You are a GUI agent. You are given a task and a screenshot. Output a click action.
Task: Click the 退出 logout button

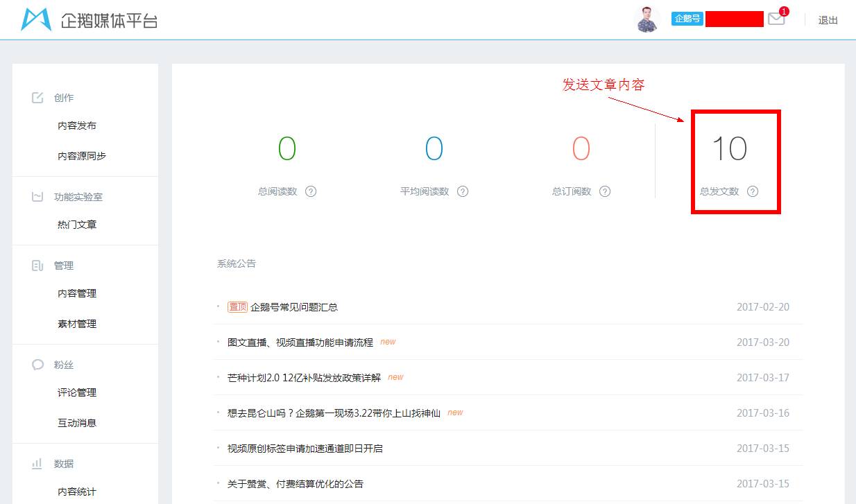827,20
